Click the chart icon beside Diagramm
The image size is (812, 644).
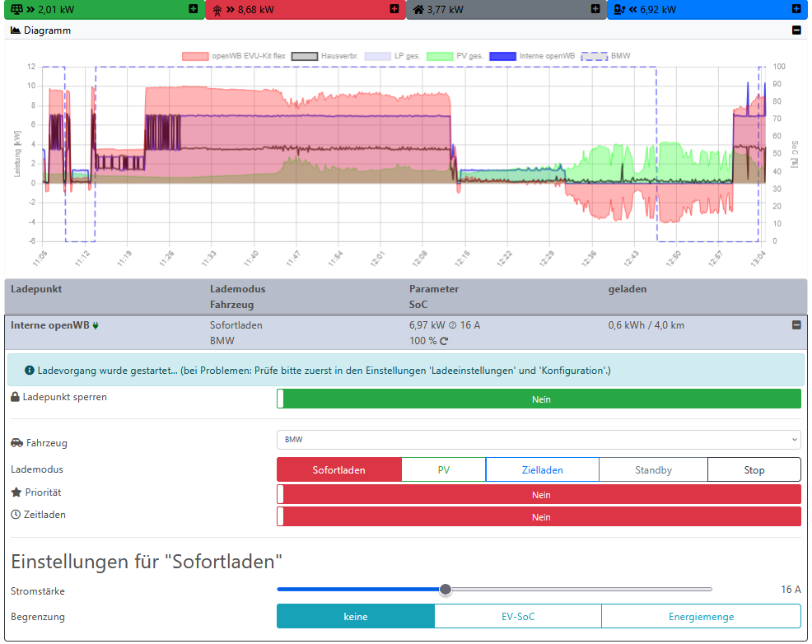tap(16, 30)
